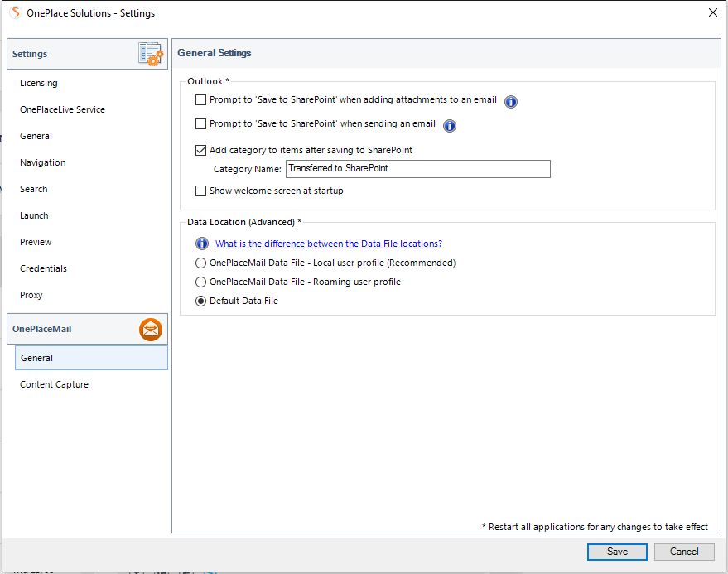The width and height of the screenshot is (728, 574).
Task: Click the Settings gear document icon
Action: click(151, 53)
